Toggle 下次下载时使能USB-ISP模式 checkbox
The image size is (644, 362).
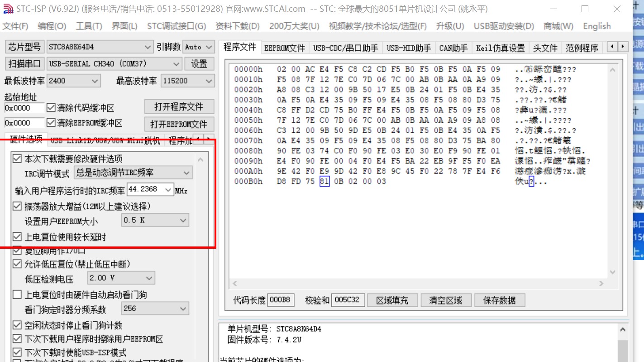[x=17, y=352]
